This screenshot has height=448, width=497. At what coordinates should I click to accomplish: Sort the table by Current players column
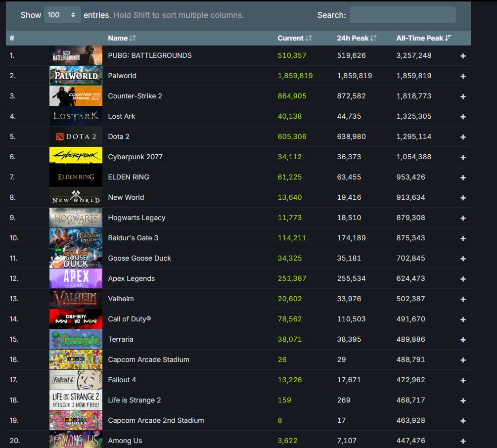coord(295,38)
